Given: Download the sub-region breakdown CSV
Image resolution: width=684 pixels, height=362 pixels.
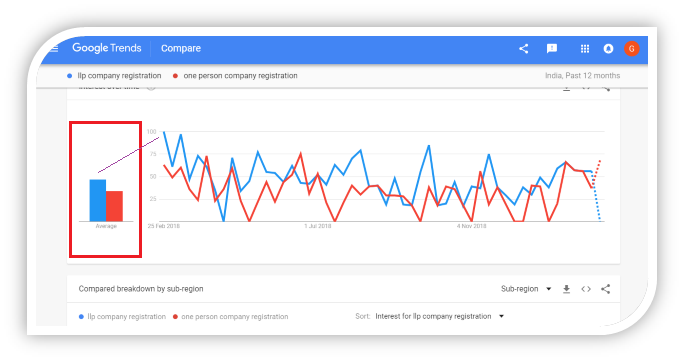Looking at the screenshot, I should (x=566, y=289).
